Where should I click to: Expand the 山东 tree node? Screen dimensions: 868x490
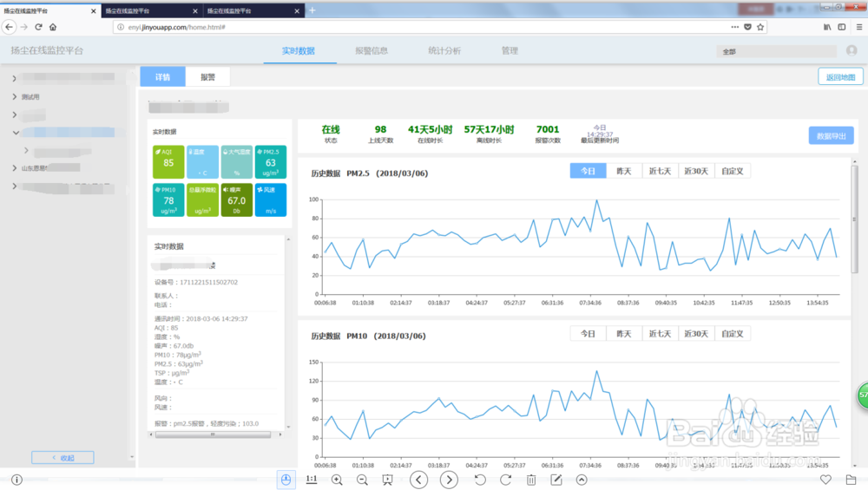[x=15, y=168]
